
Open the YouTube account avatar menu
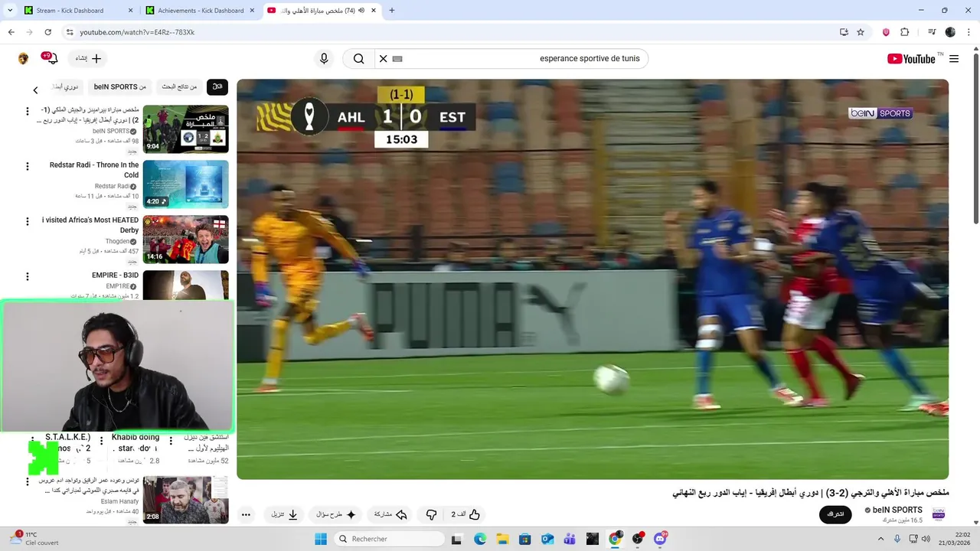(24, 59)
